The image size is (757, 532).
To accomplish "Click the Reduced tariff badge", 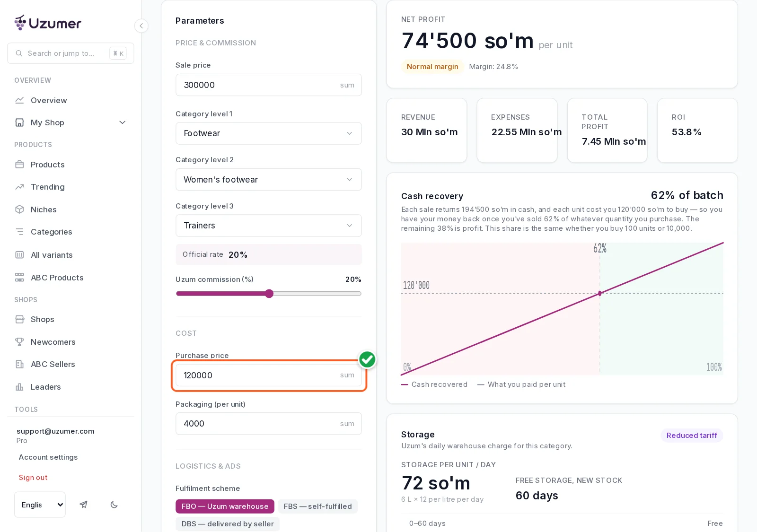I will point(692,436).
